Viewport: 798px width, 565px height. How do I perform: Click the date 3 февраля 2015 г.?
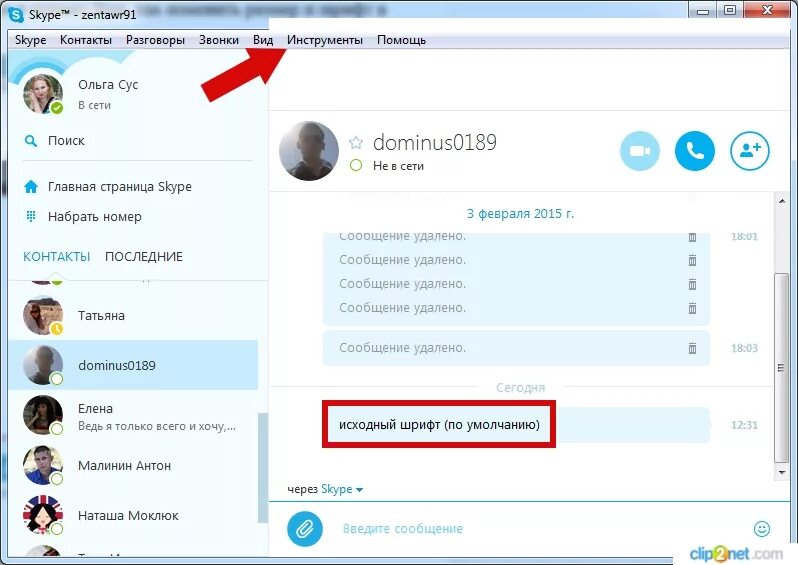click(520, 214)
